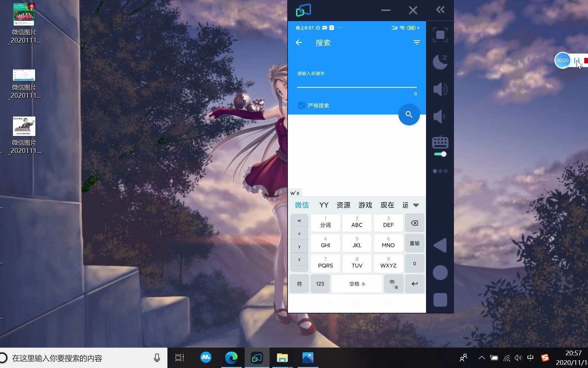Select candidate word 资源
588x368 pixels.
[x=343, y=205]
